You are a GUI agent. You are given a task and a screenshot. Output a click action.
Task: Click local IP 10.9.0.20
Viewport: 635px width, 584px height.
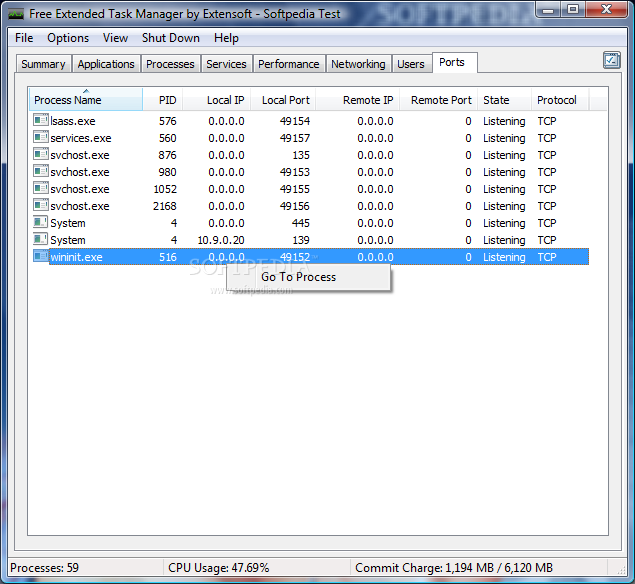[221, 240]
